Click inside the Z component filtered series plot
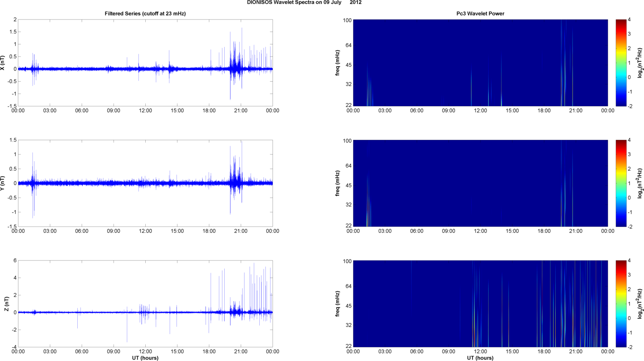 click(x=145, y=304)
